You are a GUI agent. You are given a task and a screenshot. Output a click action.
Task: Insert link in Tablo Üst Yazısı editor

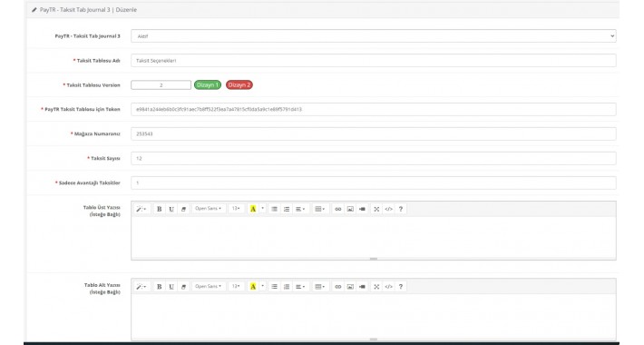(x=338, y=209)
